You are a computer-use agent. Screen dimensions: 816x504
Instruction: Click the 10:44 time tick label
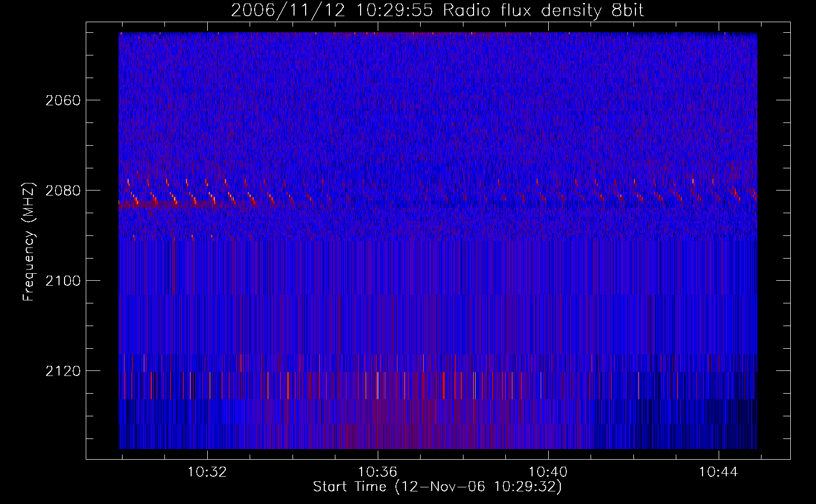718,472
